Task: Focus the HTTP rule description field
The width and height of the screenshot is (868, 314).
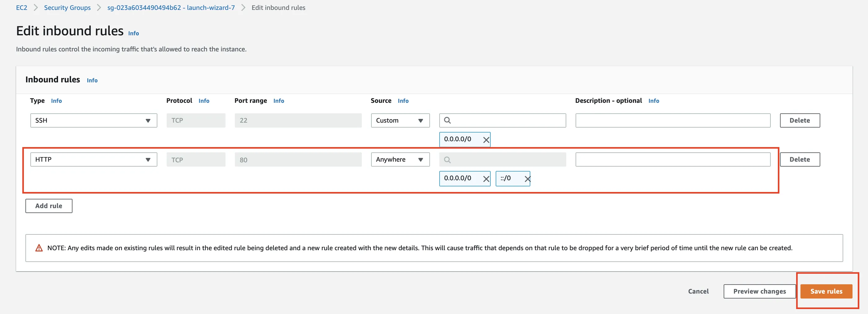Action: 673,160
